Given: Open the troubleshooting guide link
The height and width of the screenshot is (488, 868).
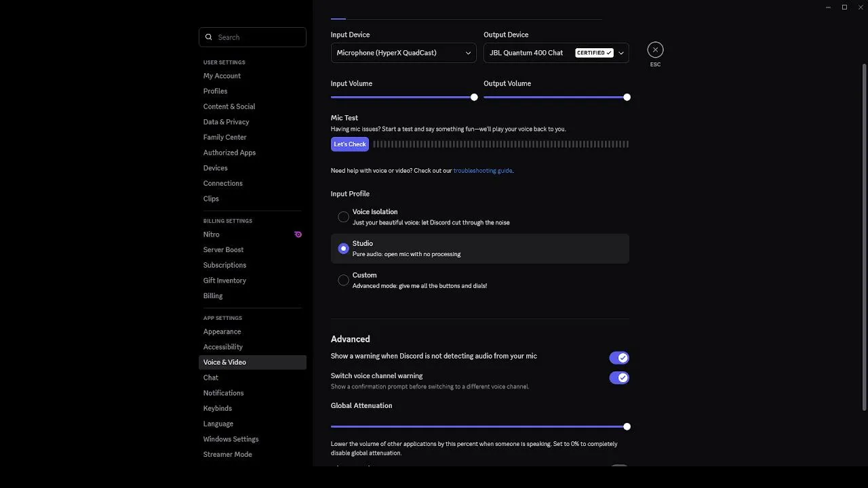Looking at the screenshot, I should (483, 171).
